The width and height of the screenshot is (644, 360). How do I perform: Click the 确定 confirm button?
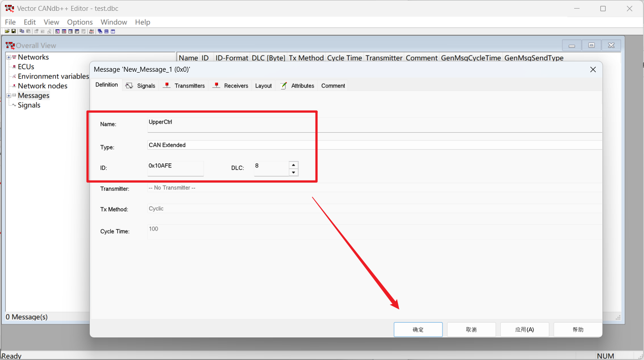[x=418, y=330]
